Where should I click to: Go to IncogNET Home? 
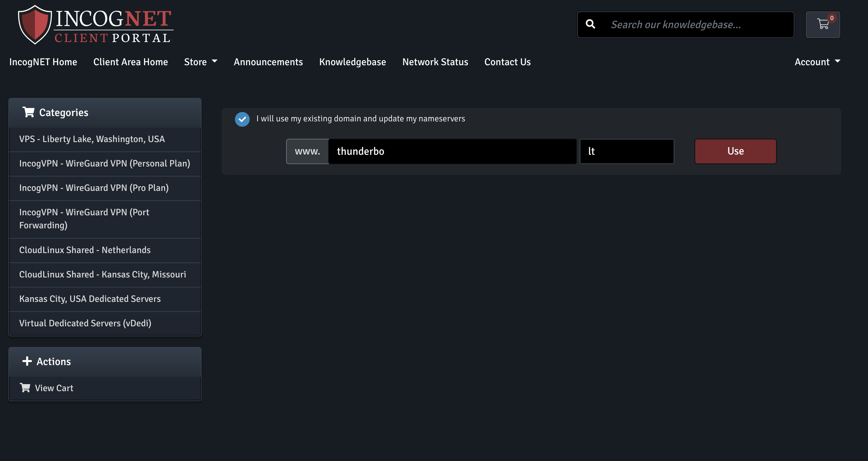[x=43, y=62]
